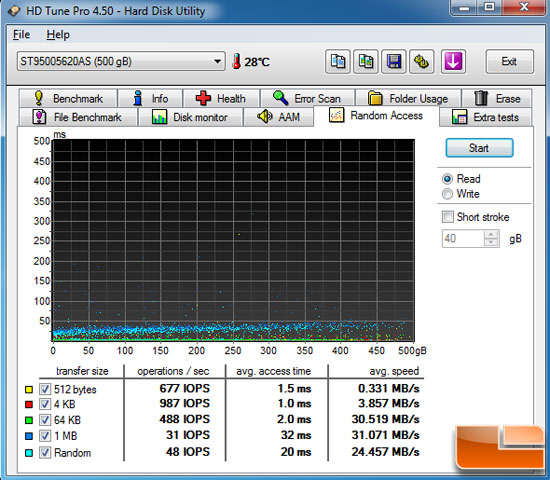Screen dimensions: 550x480
Task: Select the Random Access tab
Action: 376,116
